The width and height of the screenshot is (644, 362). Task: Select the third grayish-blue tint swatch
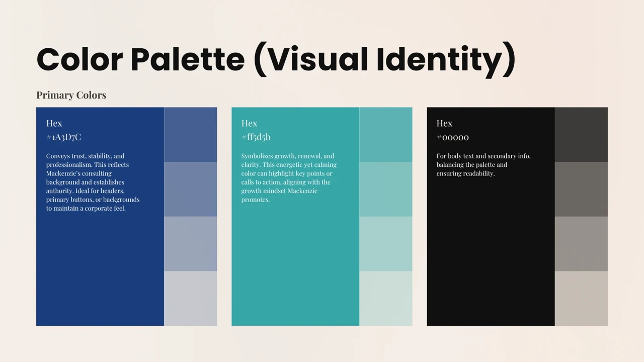point(191,244)
